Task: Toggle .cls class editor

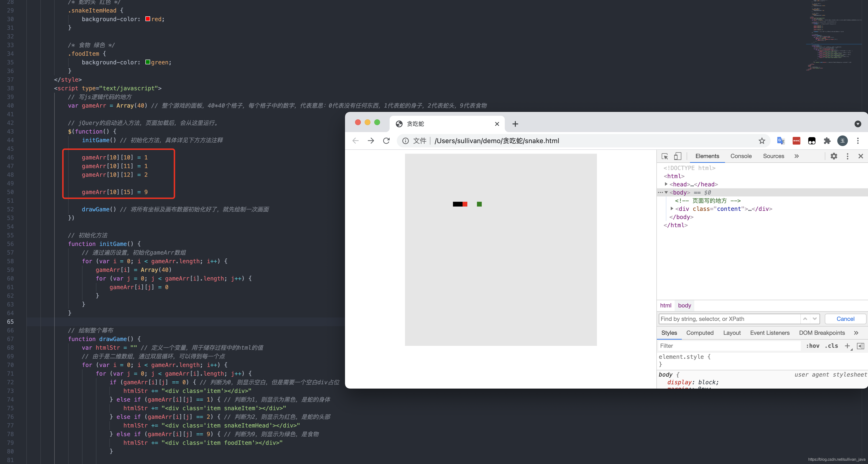Action: coord(831,346)
